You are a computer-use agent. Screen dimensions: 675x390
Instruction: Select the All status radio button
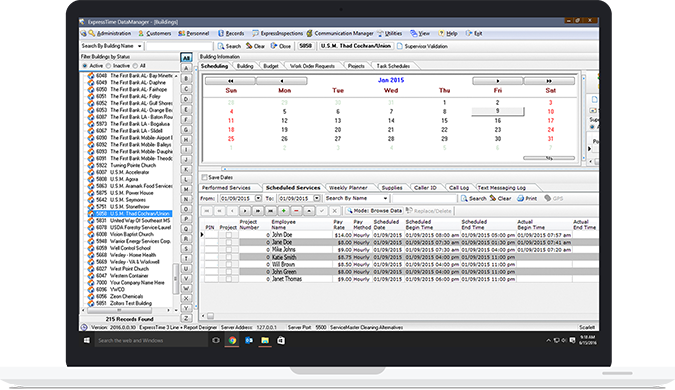tap(135, 66)
